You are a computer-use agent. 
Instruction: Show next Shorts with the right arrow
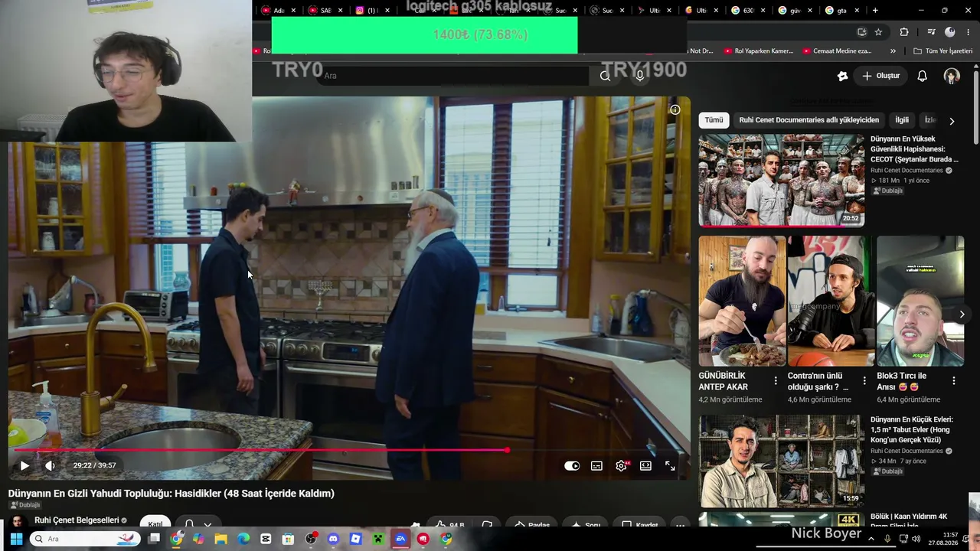point(962,315)
